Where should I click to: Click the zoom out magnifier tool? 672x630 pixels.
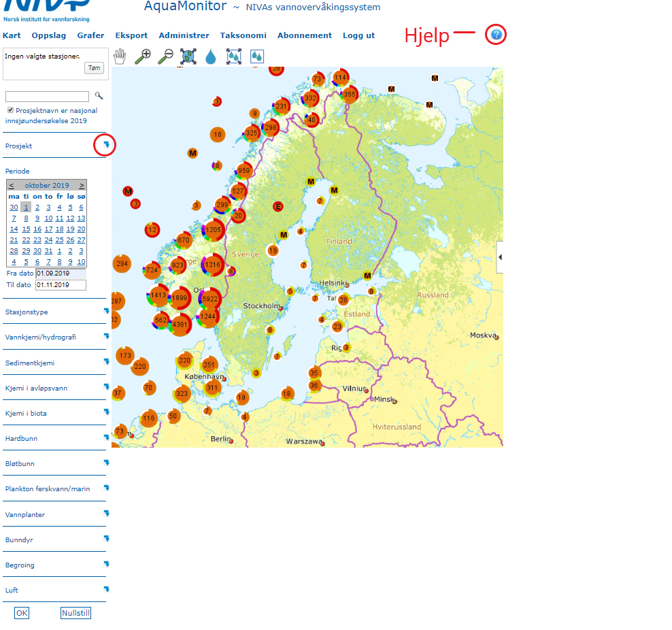pyautogui.click(x=165, y=56)
